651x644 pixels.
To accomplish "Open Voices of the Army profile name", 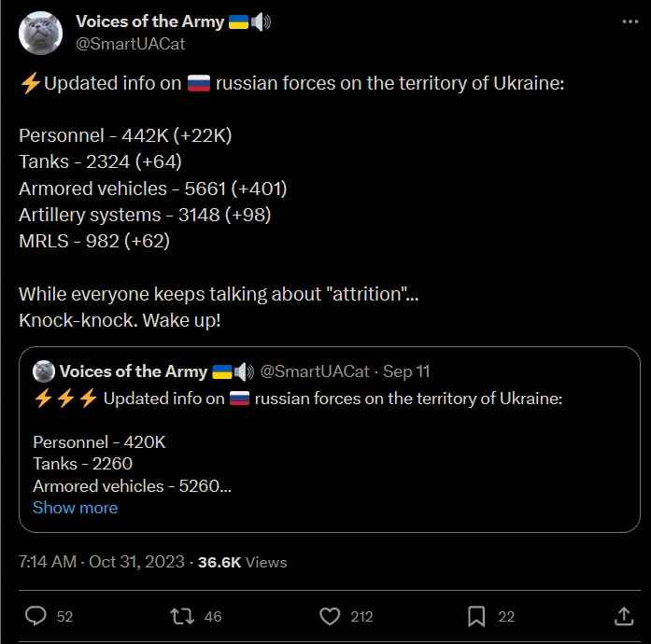I will pyautogui.click(x=149, y=21).
